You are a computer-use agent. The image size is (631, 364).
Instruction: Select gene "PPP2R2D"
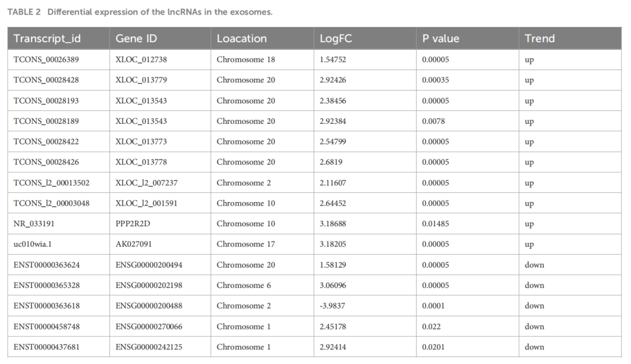[133, 224]
